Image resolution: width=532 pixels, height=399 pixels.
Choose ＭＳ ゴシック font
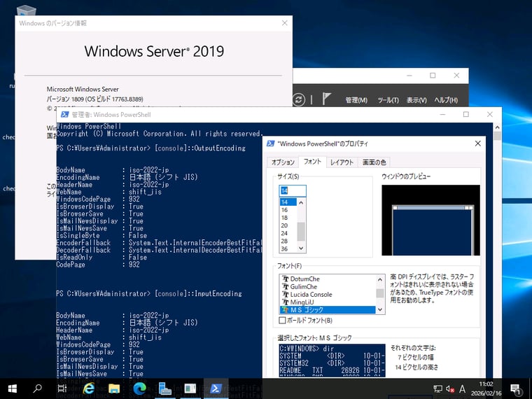point(328,310)
